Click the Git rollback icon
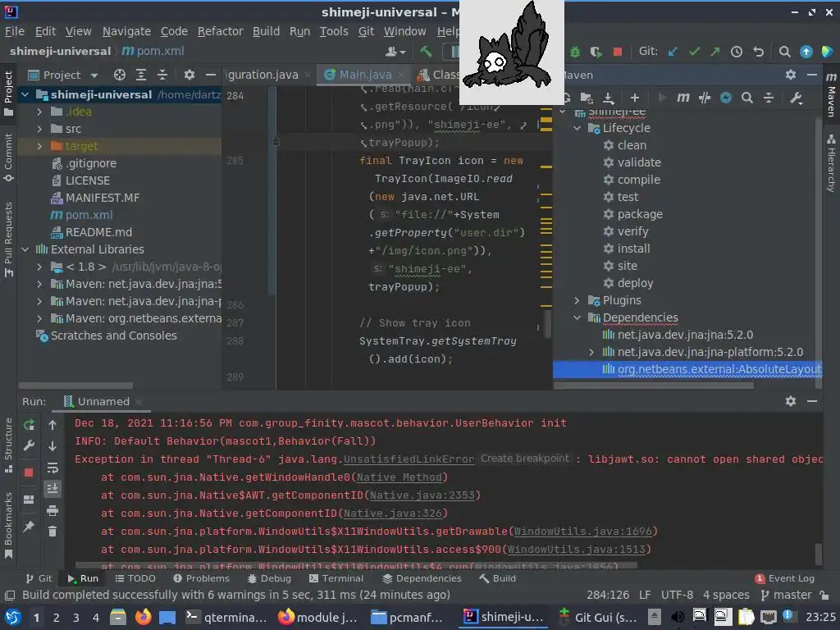Image resolution: width=840 pixels, height=630 pixels. pos(758,52)
